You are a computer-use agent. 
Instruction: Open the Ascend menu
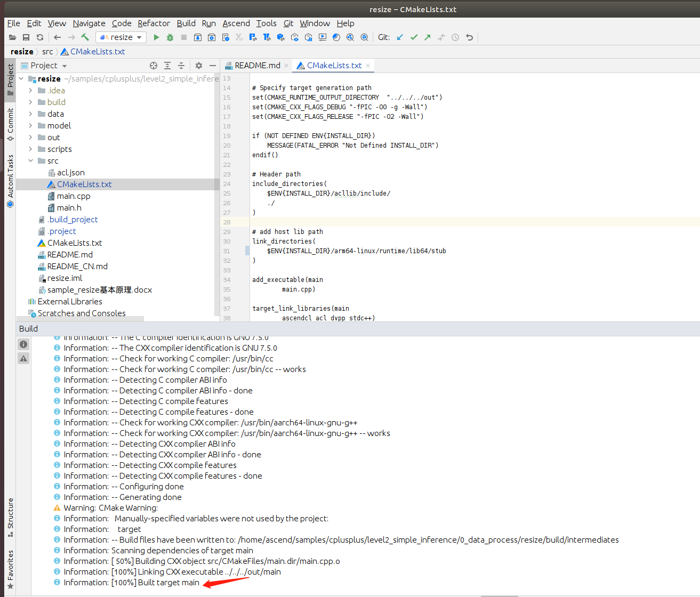236,23
